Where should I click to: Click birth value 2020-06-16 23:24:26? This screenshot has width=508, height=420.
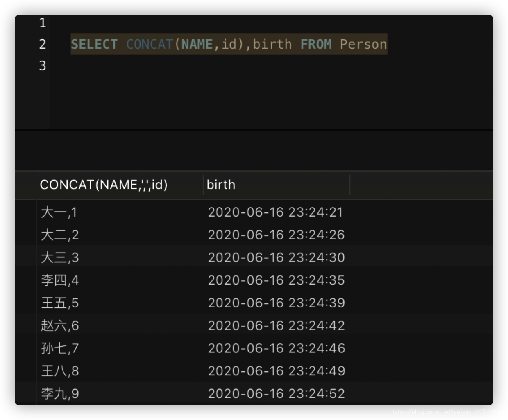pos(277,235)
